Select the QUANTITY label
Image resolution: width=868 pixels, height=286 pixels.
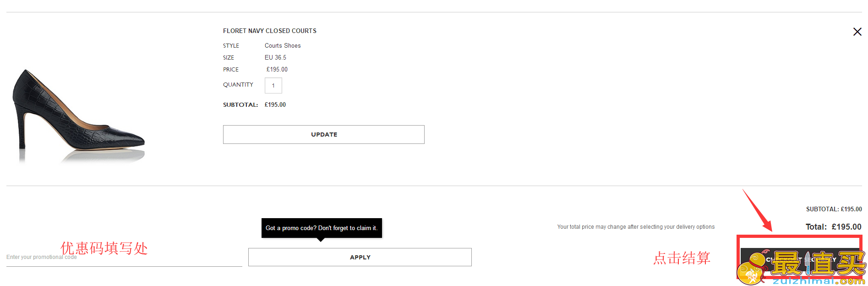(x=238, y=84)
